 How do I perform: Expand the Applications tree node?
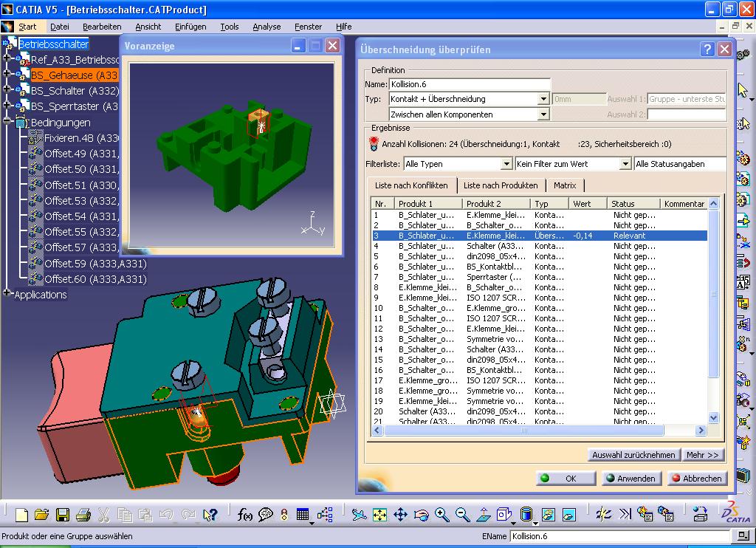pos(6,292)
